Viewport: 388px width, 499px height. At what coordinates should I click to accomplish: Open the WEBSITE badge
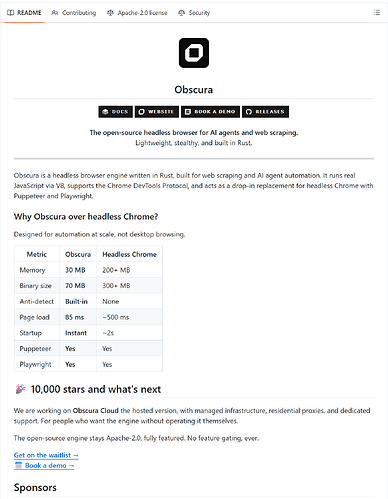[x=157, y=112]
